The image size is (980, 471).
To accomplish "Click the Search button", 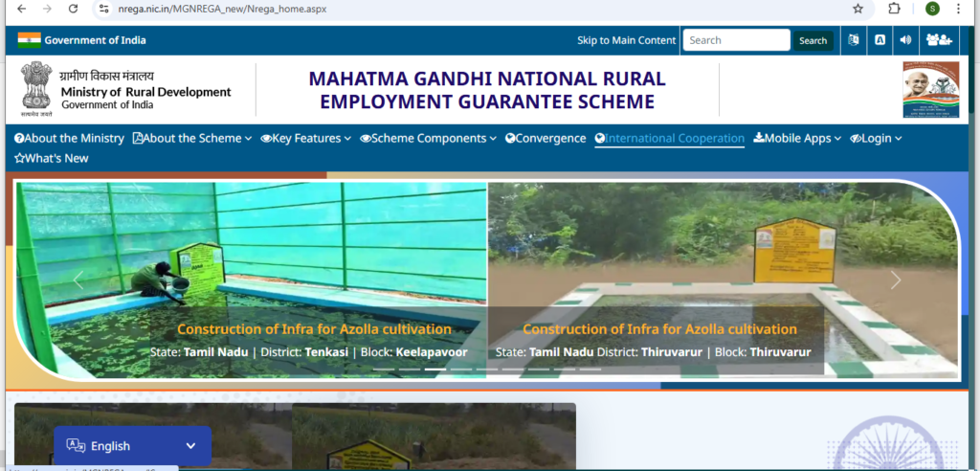I will point(813,40).
